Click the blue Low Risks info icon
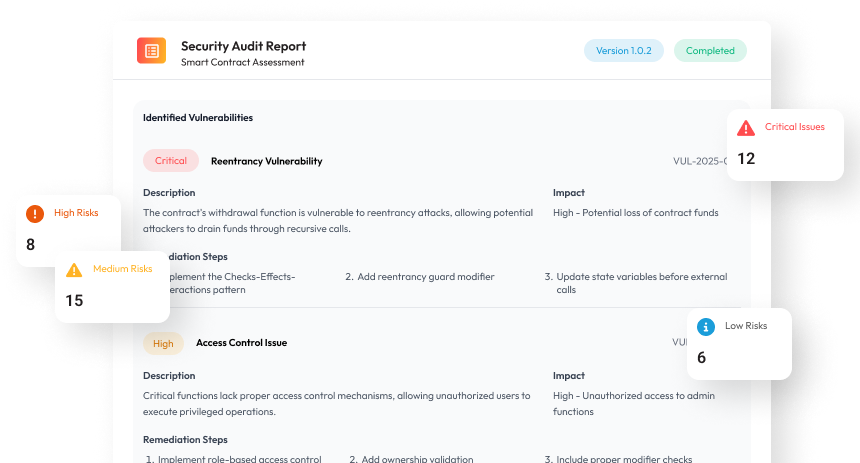Image resolution: width=860 pixels, height=463 pixels. (x=706, y=327)
